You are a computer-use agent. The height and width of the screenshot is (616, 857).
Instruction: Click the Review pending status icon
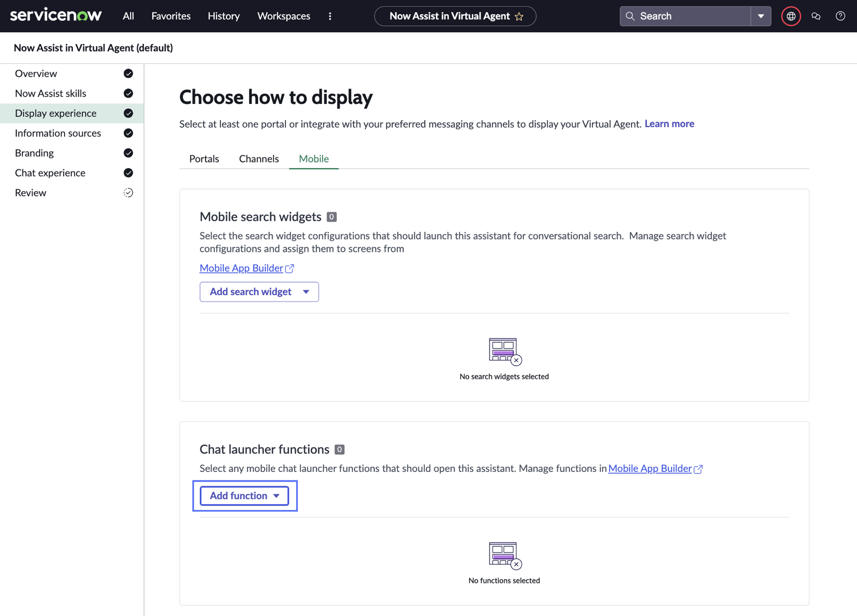(x=129, y=192)
